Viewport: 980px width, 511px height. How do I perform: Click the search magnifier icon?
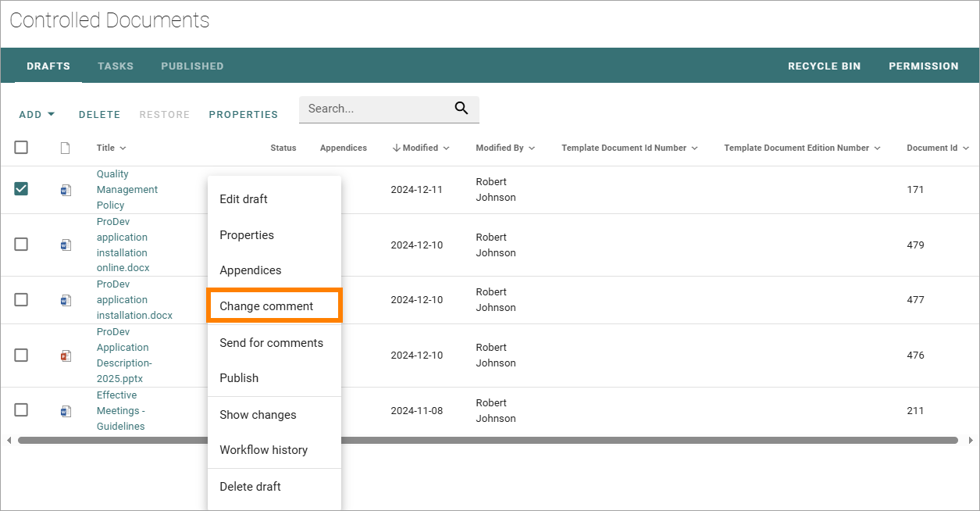click(x=461, y=109)
